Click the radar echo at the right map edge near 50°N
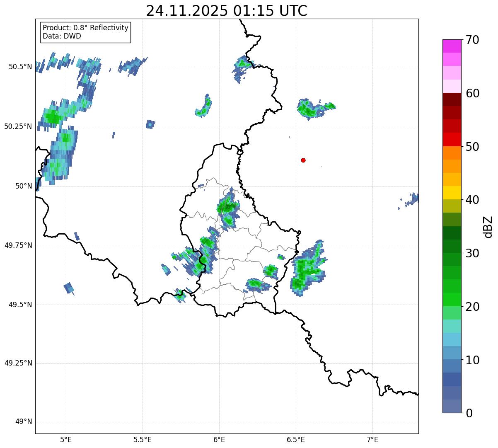498x448 pixels. [x=409, y=200]
